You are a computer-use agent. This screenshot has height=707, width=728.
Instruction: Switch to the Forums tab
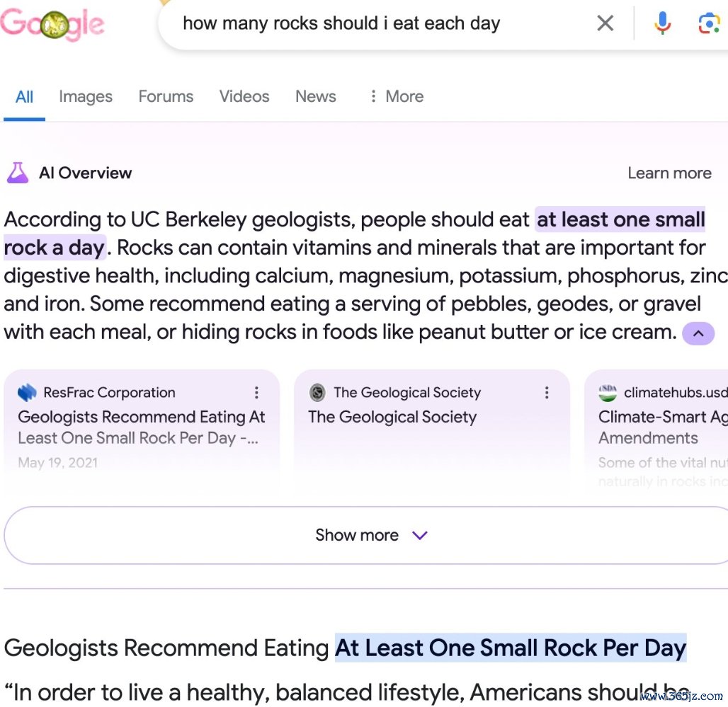[x=166, y=96]
